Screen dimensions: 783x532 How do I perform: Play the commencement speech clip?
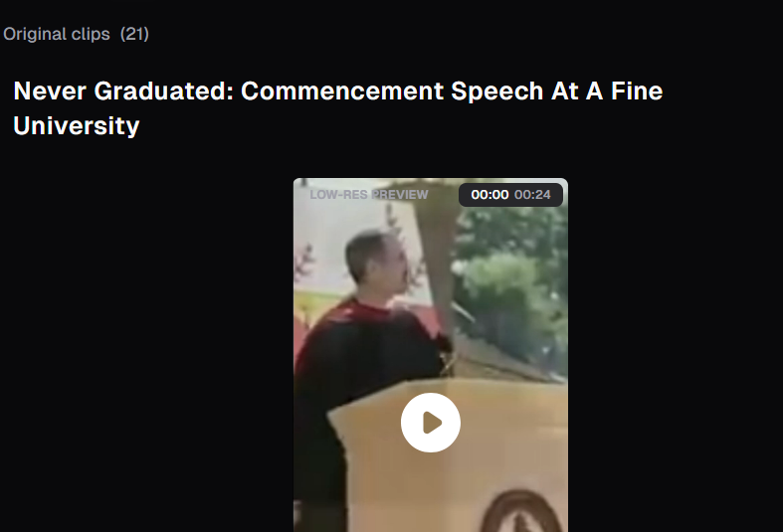[431, 423]
